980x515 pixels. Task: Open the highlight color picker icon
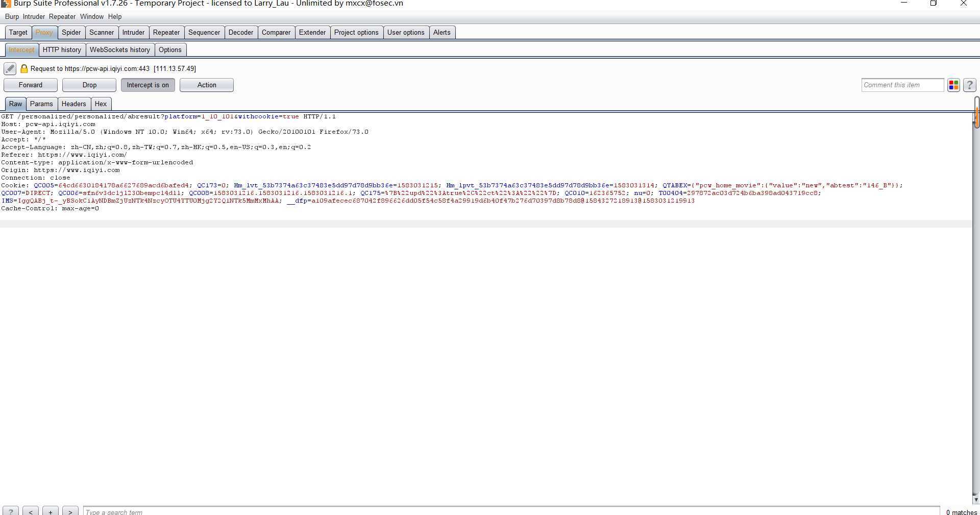point(953,85)
